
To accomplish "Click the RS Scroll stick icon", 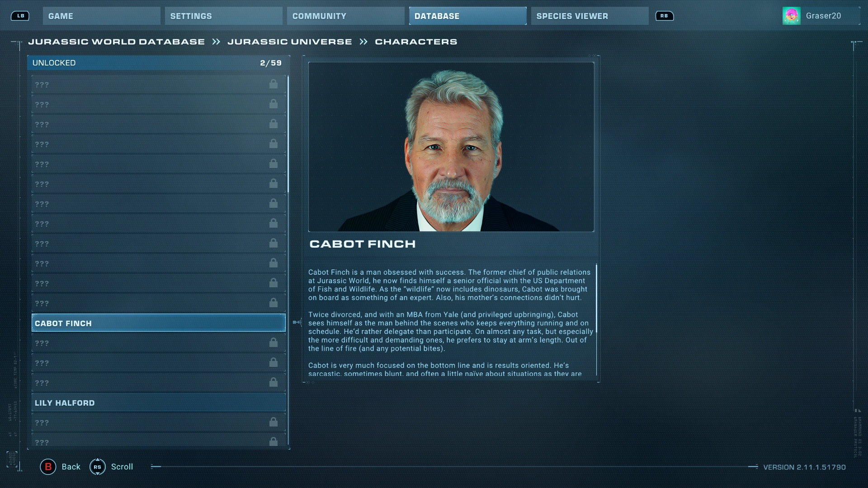I will click(98, 467).
